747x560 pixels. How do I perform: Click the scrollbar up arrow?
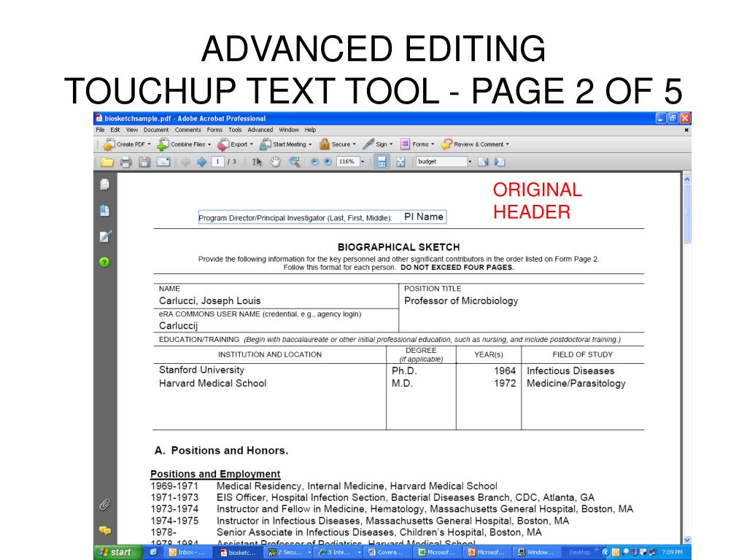pos(687,179)
